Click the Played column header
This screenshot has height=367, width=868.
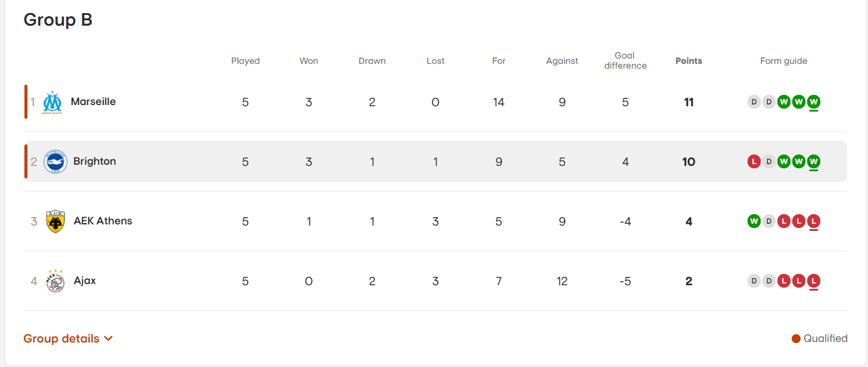pyautogui.click(x=246, y=61)
